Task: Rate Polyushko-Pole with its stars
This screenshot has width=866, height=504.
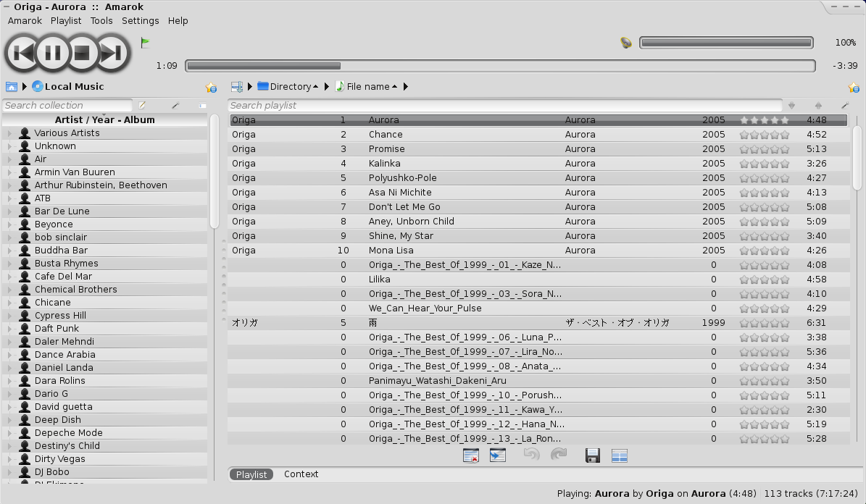Action: tap(765, 178)
